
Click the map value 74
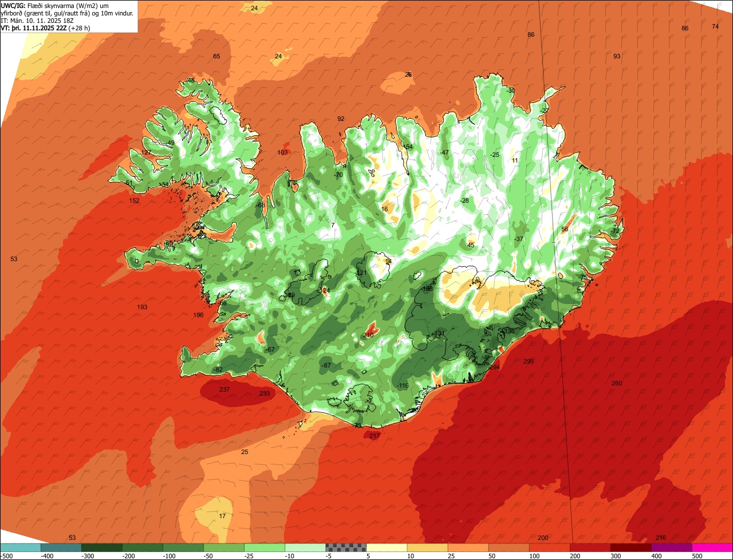[715, 26]
